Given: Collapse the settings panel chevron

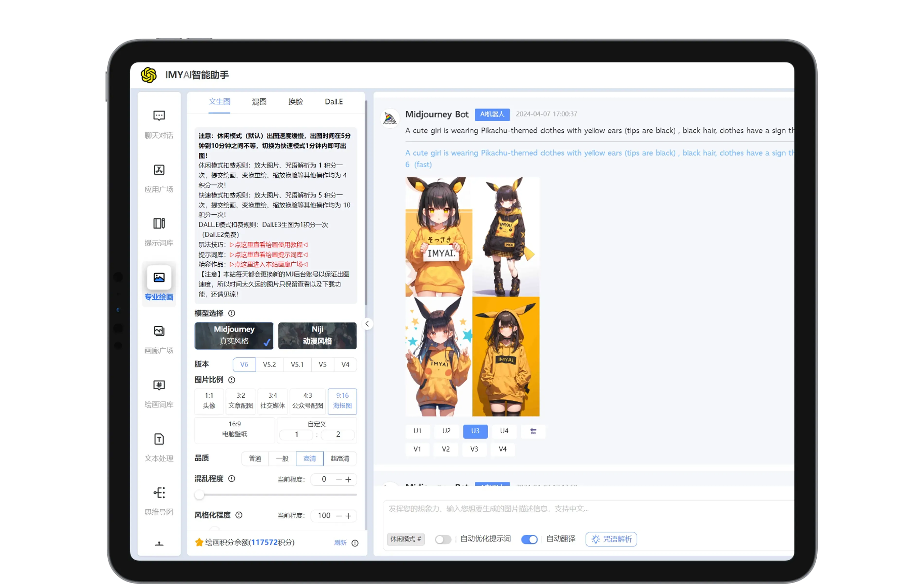Looking at the screenshot, I should point(367,324).
